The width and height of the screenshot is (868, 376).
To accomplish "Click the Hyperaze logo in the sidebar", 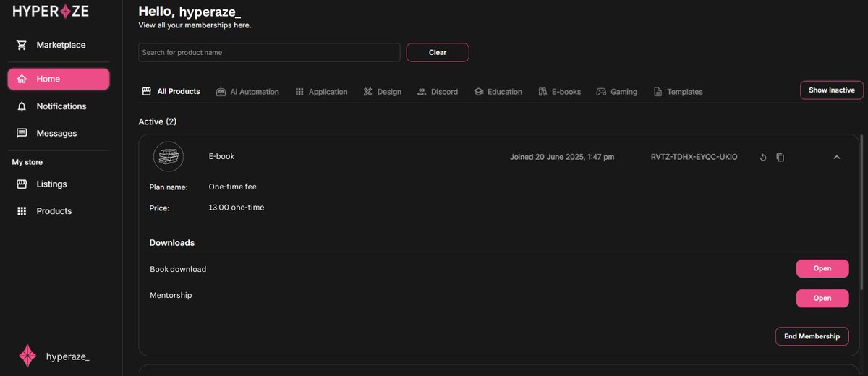I will [51, 11].
